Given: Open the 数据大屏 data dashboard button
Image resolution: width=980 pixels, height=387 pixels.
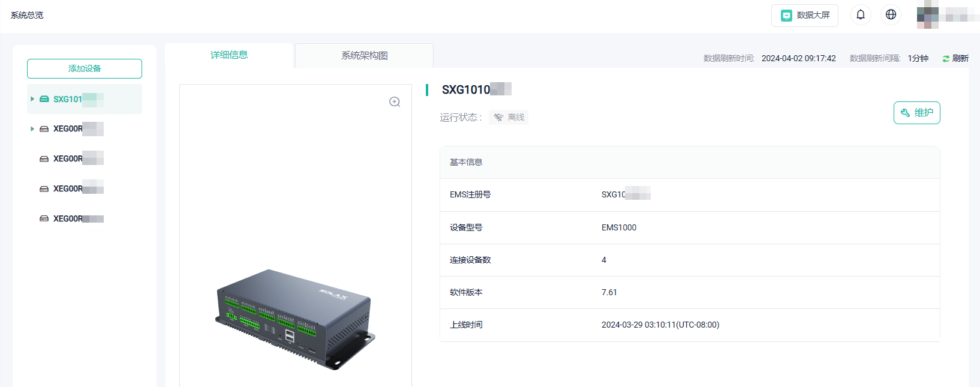Looking at the screenshot, I should pyautogui.click(x=804, y=16).
